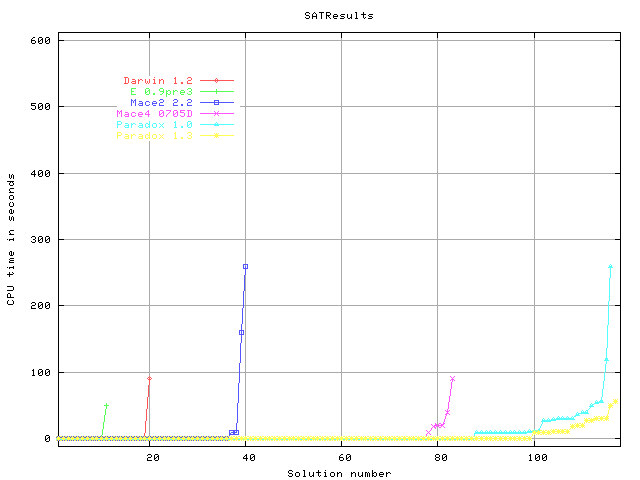640x480 pixels.
Task: Click the 60 x-axis tick label
Action: (x=345, y=458)
